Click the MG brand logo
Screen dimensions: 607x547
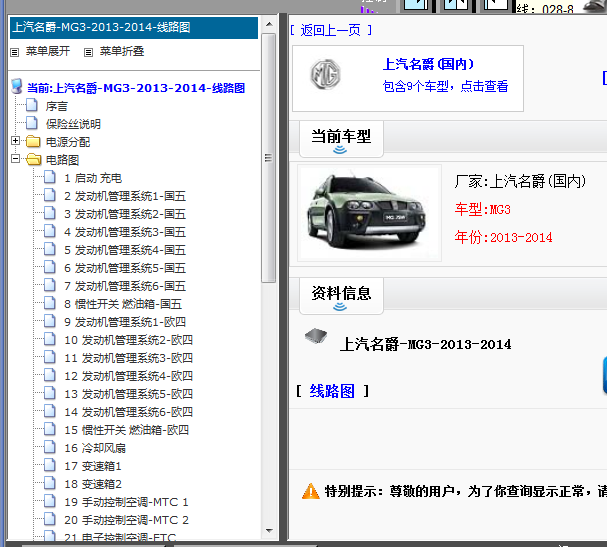[325, 74]
